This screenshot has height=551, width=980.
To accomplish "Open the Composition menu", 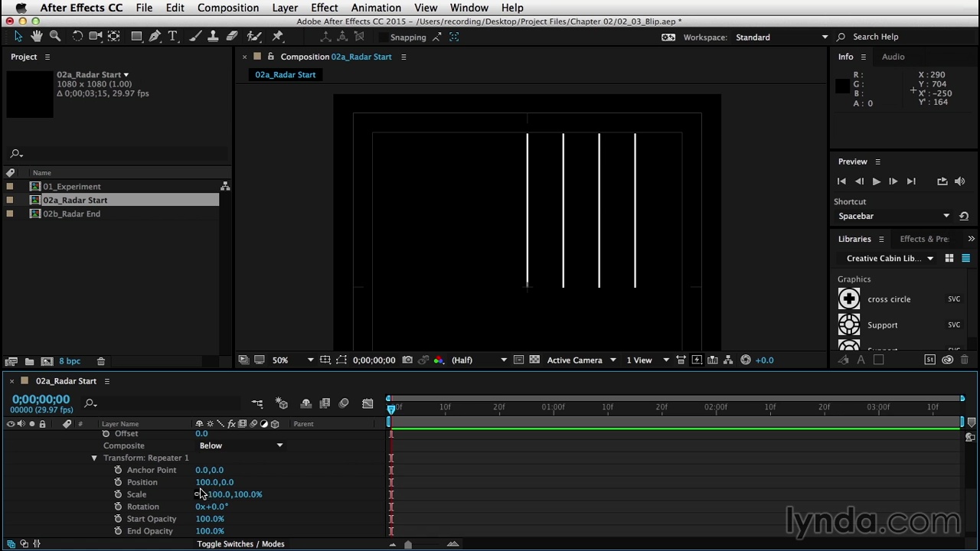I will tap(228, 8).
